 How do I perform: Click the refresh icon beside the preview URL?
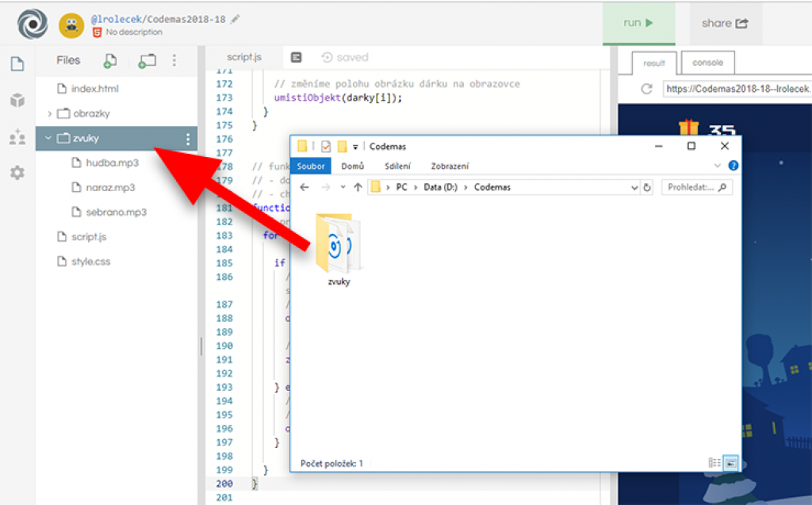click(x=647, y=89)
